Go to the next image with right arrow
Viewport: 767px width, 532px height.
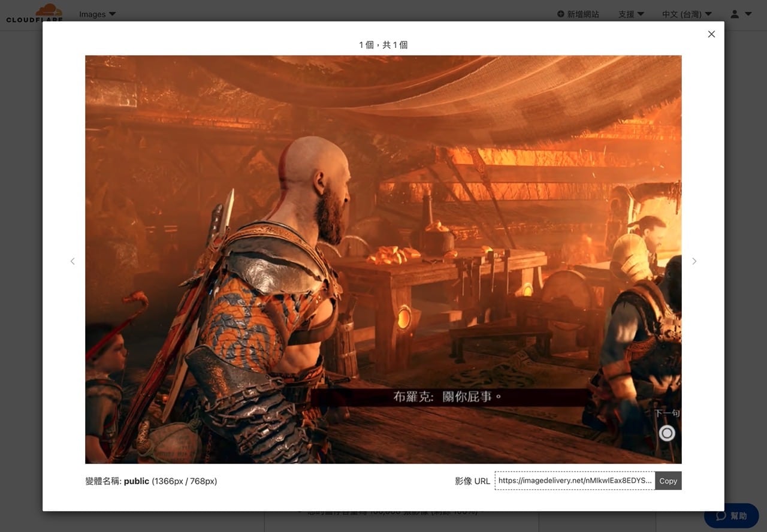tap(694, 261)
